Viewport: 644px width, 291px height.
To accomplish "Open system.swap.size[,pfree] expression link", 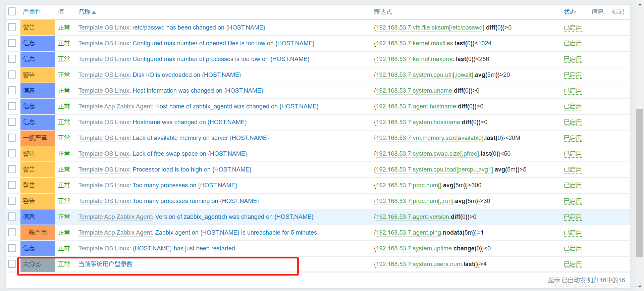I will [x=427, y=154].
